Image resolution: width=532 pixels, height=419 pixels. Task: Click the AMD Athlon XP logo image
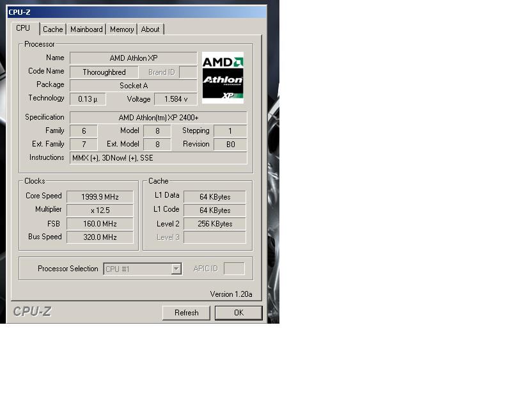point(223,78)
